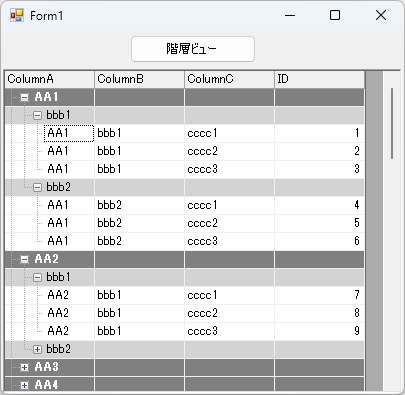Viewport: 405px width, 395px height.
Task: Select the AA1 cell in row ID 1
Action: pyautogui.click(x=69, y=133)
